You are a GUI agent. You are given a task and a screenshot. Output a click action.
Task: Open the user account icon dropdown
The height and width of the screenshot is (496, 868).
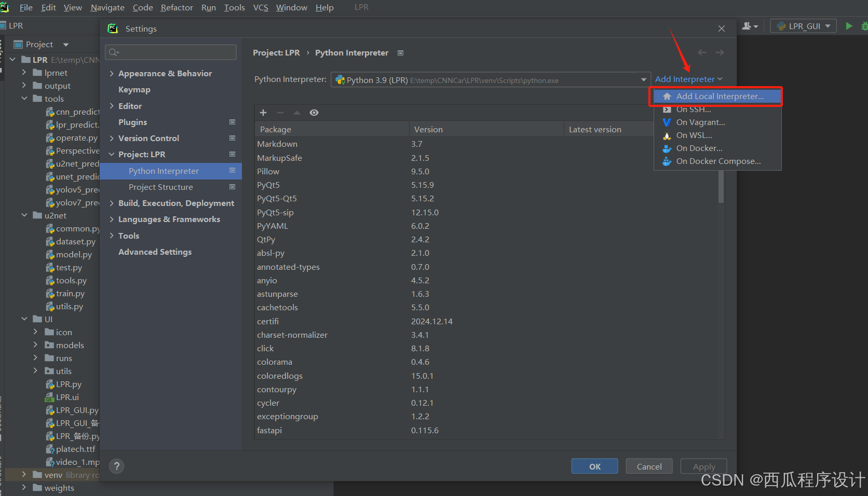click(750, 26)
